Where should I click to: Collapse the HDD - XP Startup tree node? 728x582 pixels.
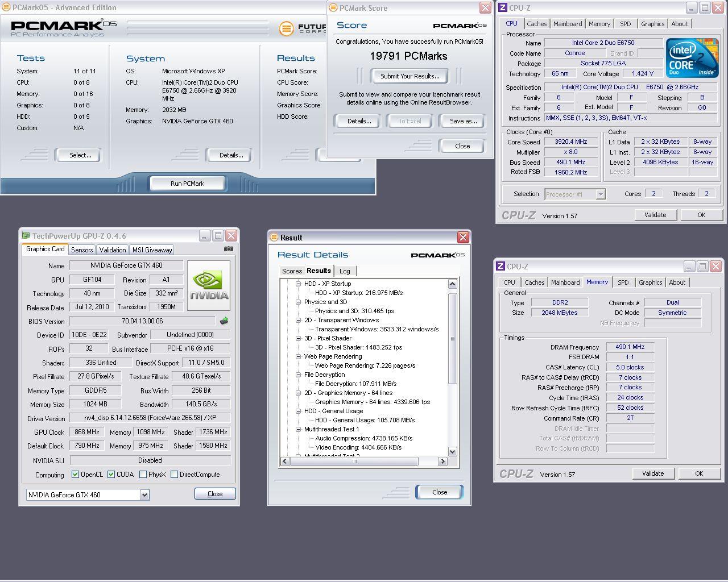(x=298, y=284)
